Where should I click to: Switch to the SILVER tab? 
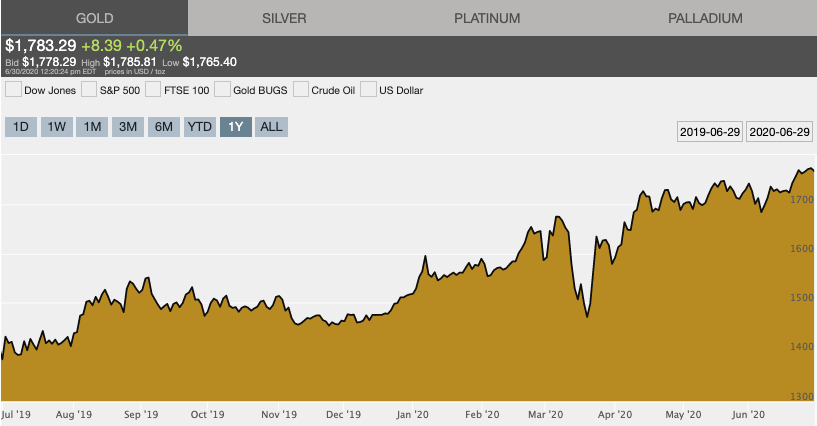point(284,18)
